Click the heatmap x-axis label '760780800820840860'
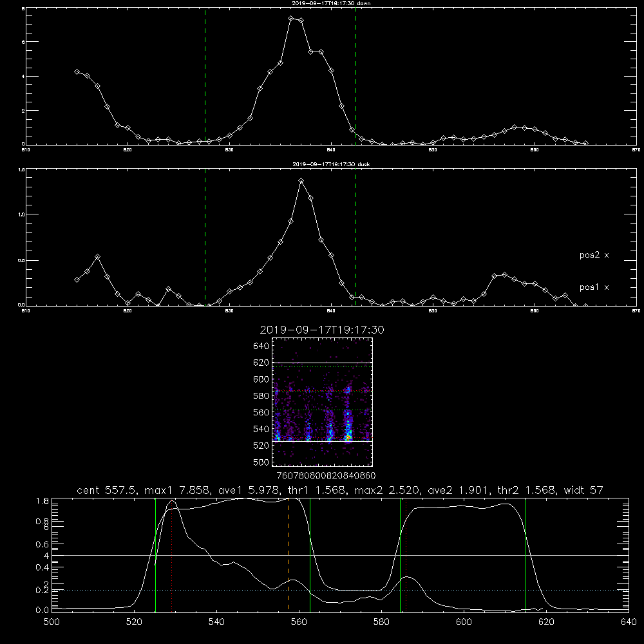 pos(326,476)
